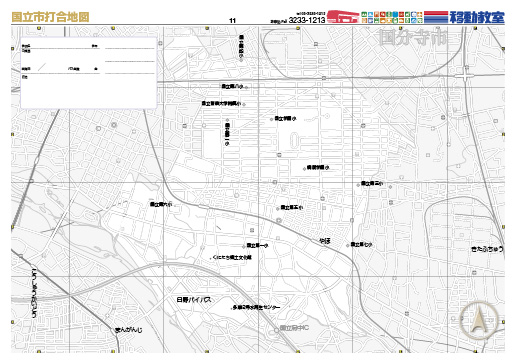516x364 pixels.
Task: Click the 国立第七小 school label
Action: coord(361,245)
